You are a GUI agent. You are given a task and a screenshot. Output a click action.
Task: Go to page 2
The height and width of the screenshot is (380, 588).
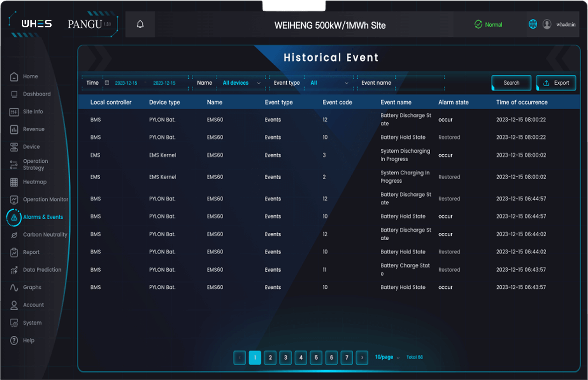[x=270, y=357]
